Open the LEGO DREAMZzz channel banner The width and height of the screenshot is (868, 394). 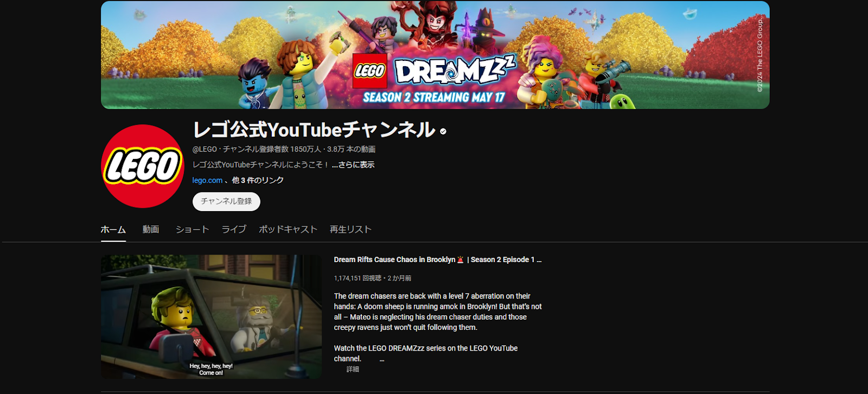coord(435,55)
